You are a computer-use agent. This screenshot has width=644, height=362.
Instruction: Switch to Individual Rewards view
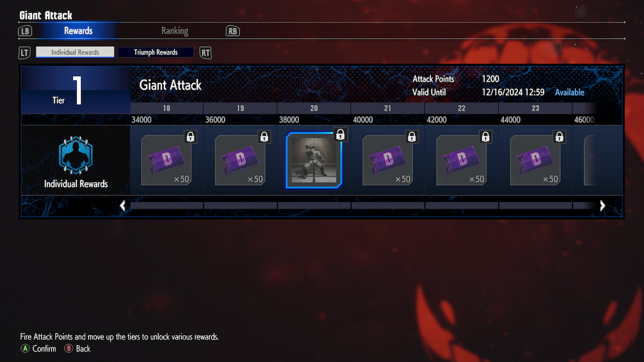(75, 52)
